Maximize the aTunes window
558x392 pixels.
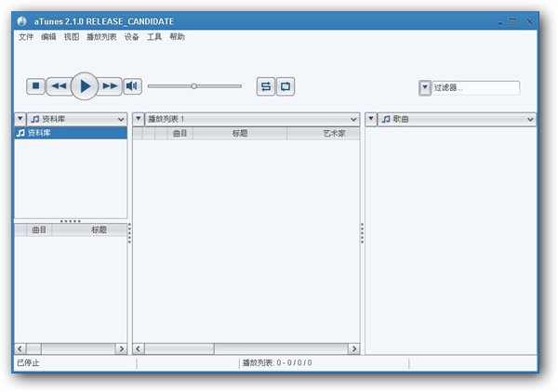[512, 21]
